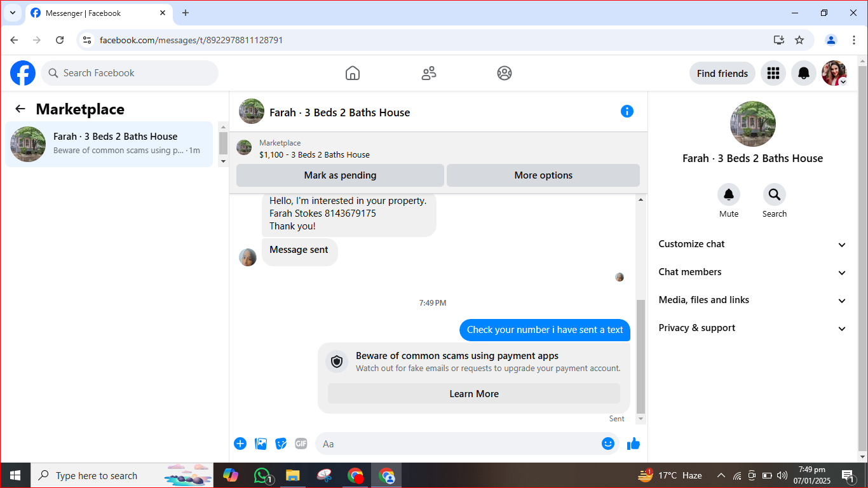The height and width of the screenshot is (488, 868).
Task: View site information icon in address bar
Action: (88, 40)
